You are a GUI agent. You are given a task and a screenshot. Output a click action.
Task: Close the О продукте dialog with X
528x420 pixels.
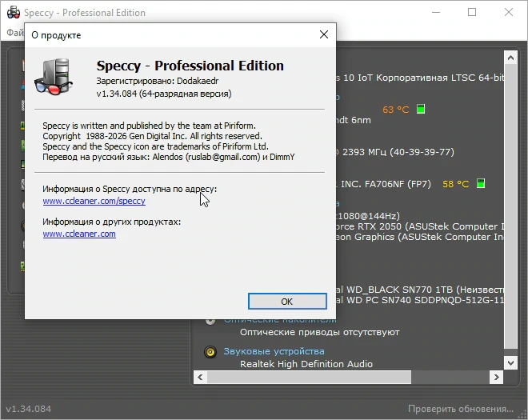point(324,34)
